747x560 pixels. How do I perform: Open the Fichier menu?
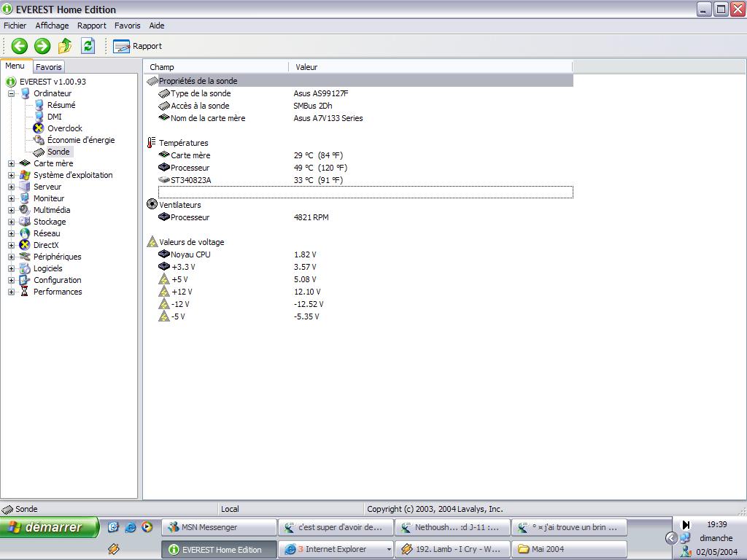coord(15,26)
